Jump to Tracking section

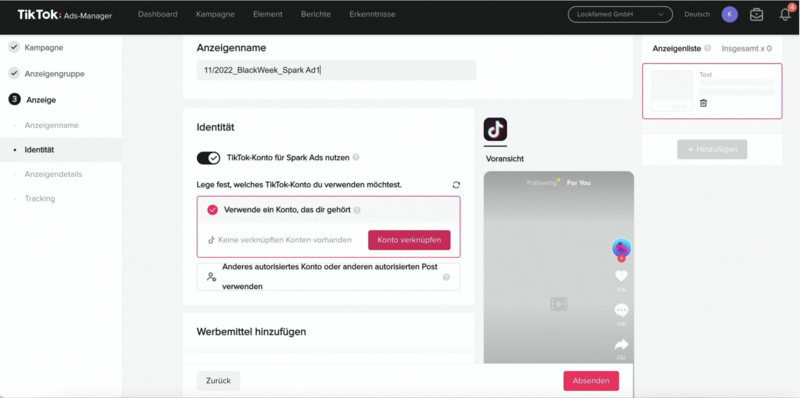(40, 198)
